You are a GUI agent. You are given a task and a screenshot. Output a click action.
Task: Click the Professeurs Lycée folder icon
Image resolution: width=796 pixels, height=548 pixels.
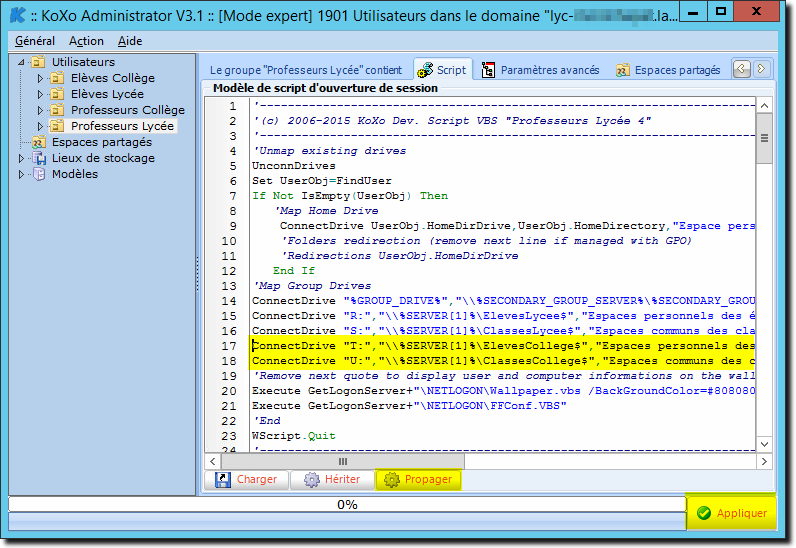[x=57, y=126]
